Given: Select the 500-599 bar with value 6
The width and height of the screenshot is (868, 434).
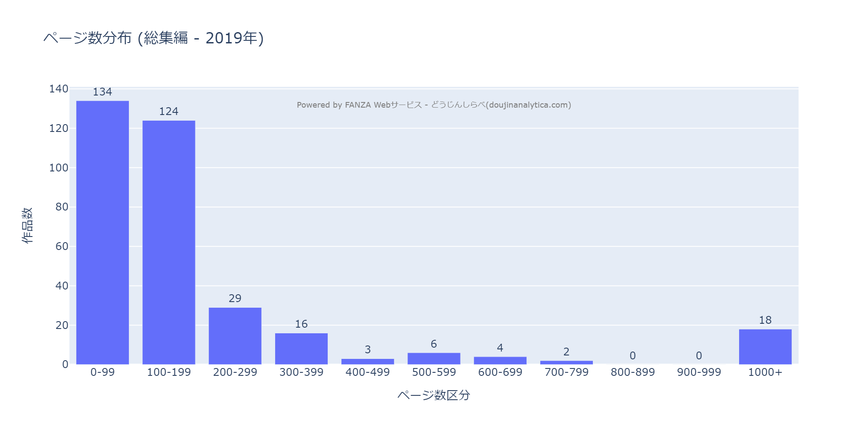Looking at the screenshot, I should coord(434,358).
